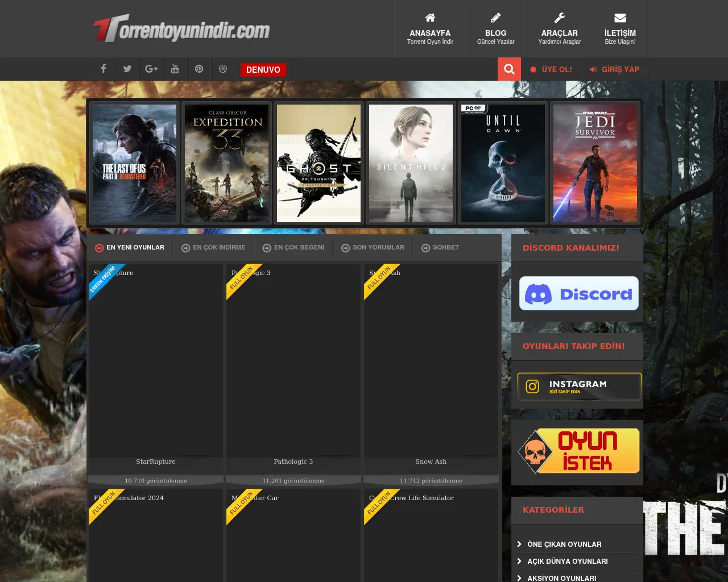The height and width of the screenshot is (582, 728).
Task: Click the GİRİŞ YAP login link
Action: pyautogui.click(x=614, y=69)
